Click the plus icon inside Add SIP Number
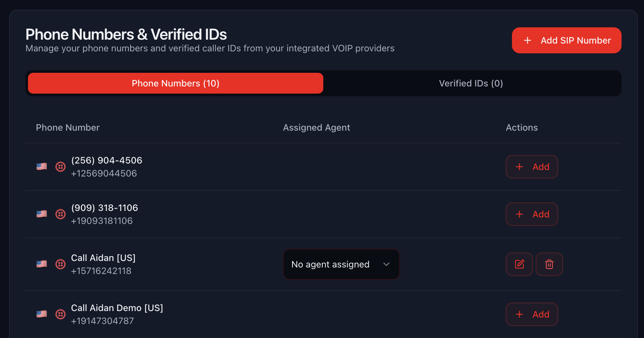 coord(527,40)
